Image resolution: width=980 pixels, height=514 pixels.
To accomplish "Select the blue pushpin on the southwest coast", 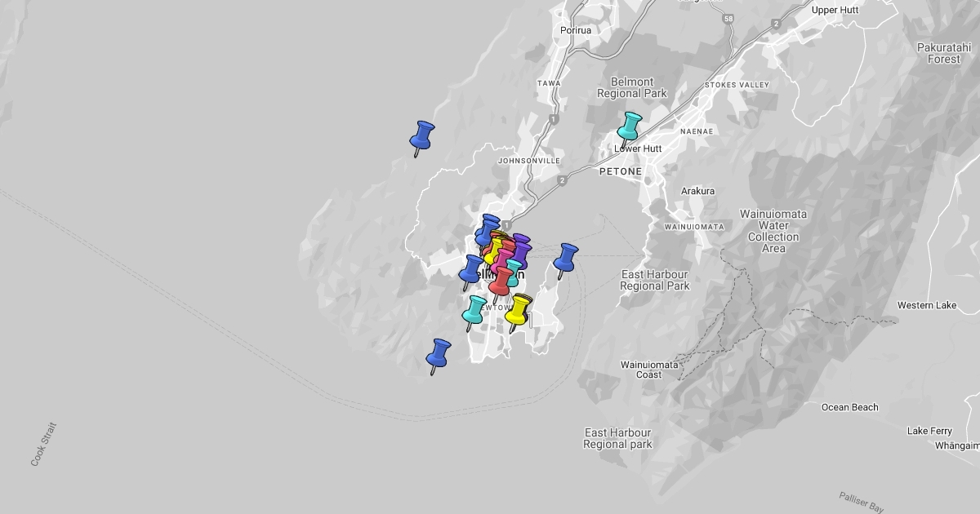I will (439, 354).
